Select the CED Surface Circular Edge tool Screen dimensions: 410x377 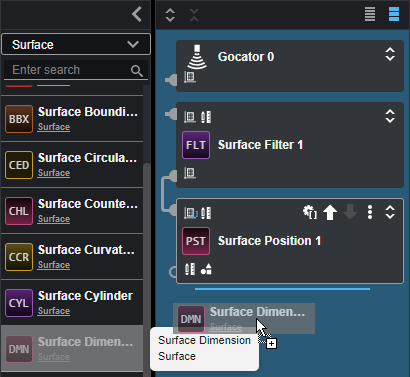click(72, 165)
